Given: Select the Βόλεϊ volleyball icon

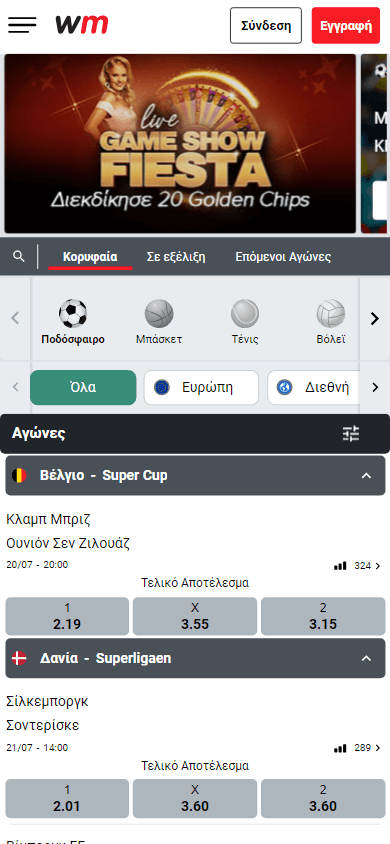Looking at the screenshot, I should (330, 314).
